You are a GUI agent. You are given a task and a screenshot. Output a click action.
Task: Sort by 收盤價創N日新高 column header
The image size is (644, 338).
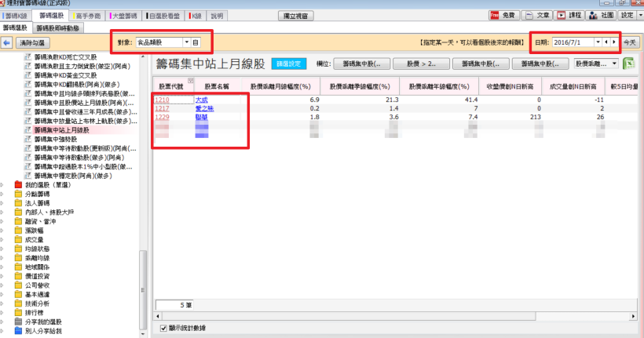pos(510,86)
